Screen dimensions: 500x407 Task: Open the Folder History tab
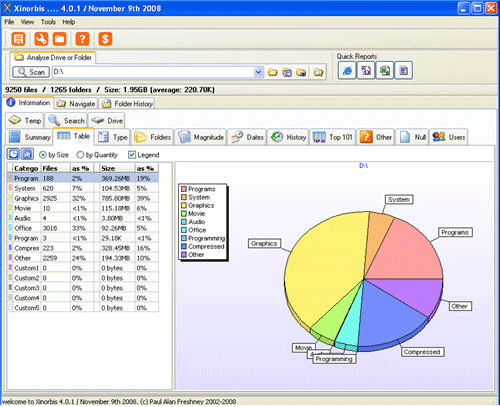pyautogui.click(x=127, y=104)
